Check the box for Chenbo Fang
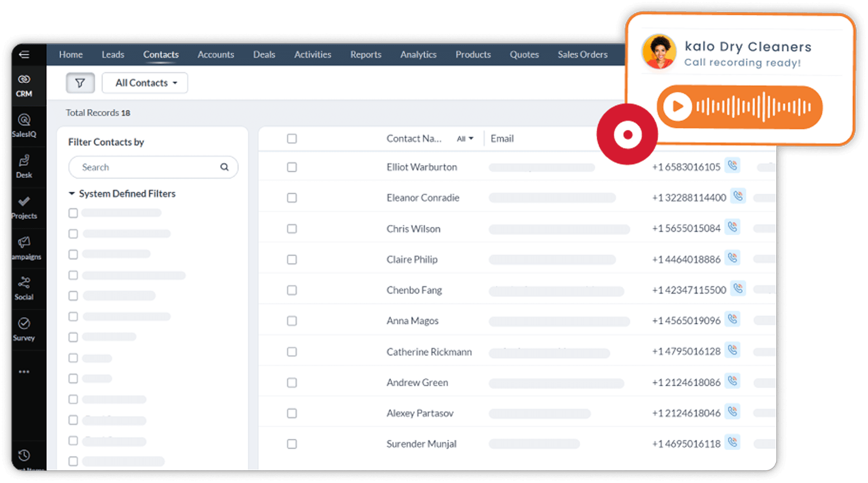The width and height of the screenshot is (868, 483). point(292,290)
